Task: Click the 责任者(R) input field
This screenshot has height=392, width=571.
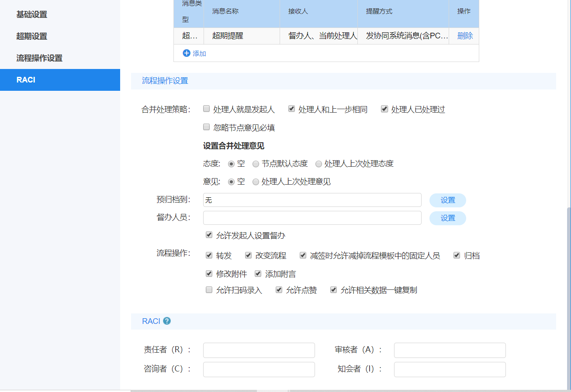Action: (259, 350)
